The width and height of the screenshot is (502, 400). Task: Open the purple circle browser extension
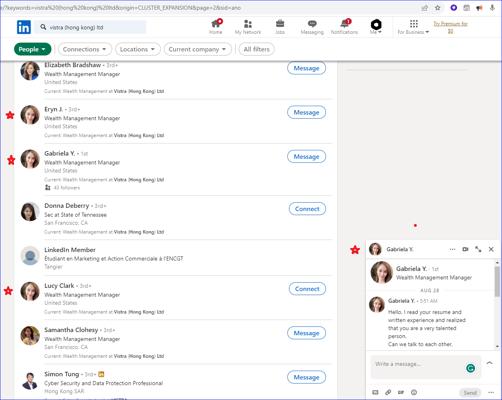pos(453,8)
